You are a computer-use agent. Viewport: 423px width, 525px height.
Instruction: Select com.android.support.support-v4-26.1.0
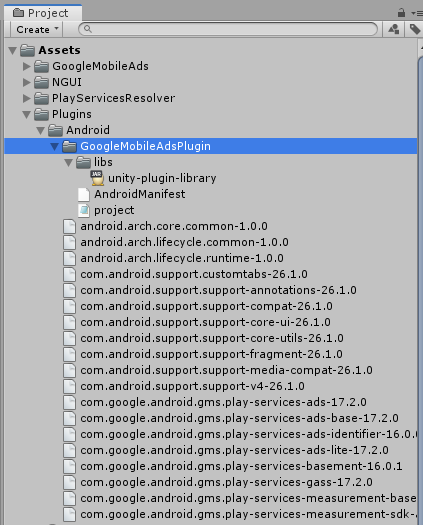coord(192,386)
